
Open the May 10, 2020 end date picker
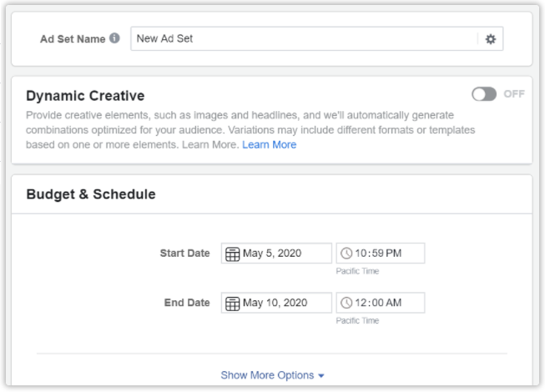276,303
